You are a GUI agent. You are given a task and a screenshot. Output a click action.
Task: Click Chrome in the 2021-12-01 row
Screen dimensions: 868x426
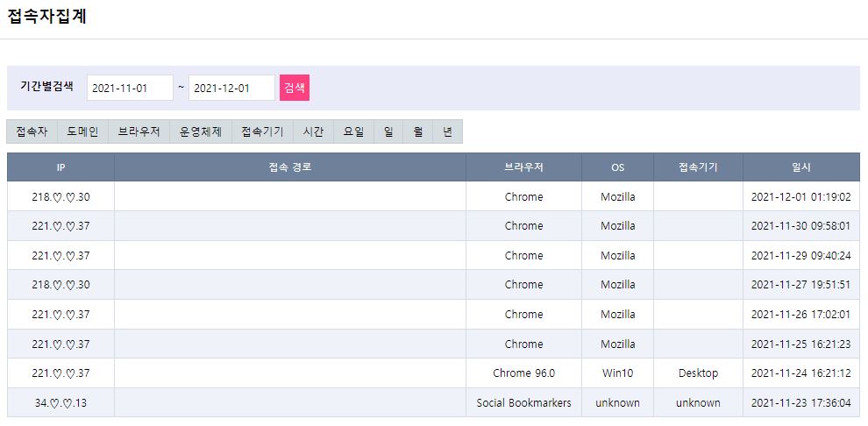point(523,196)
